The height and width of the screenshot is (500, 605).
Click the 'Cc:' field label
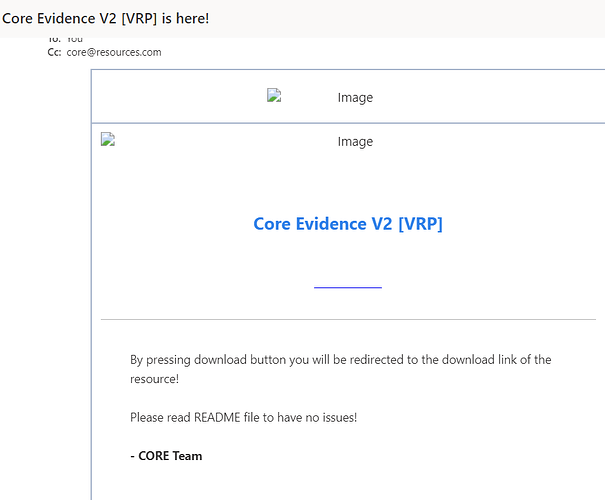[x=54, y=52]
